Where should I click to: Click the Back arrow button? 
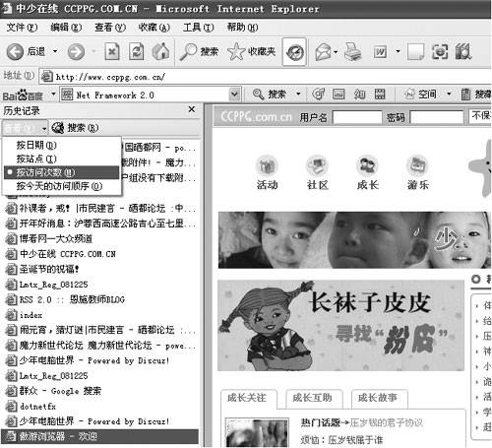pyautogui.click(x=15, y=52)
